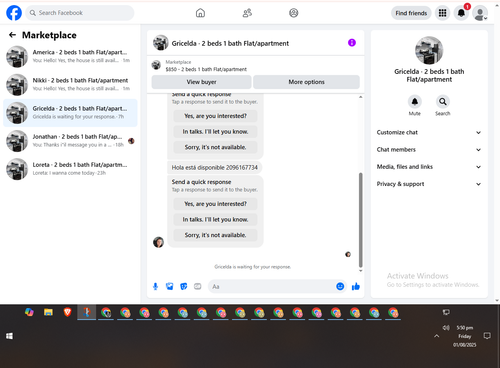Click the large chat photo in the right panel
The height and width of the screenshot is (368, 500).
(x=429, y=50)
